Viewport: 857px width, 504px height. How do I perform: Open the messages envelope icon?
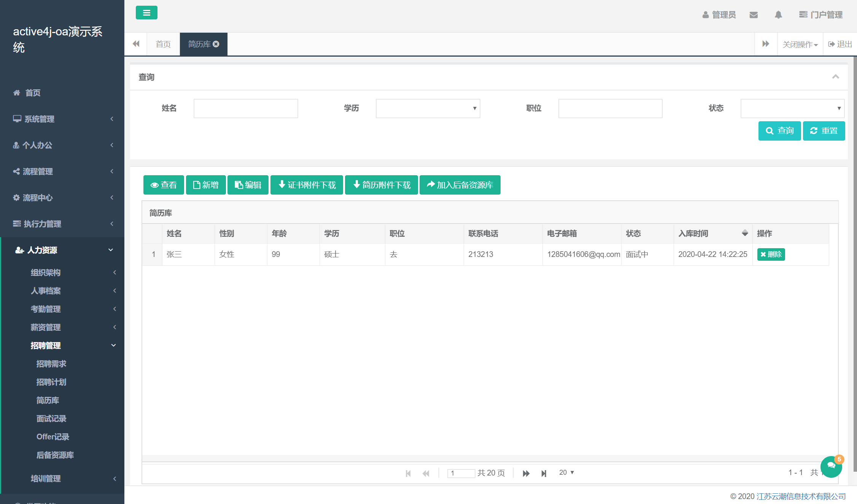click(x=754, y=14)
